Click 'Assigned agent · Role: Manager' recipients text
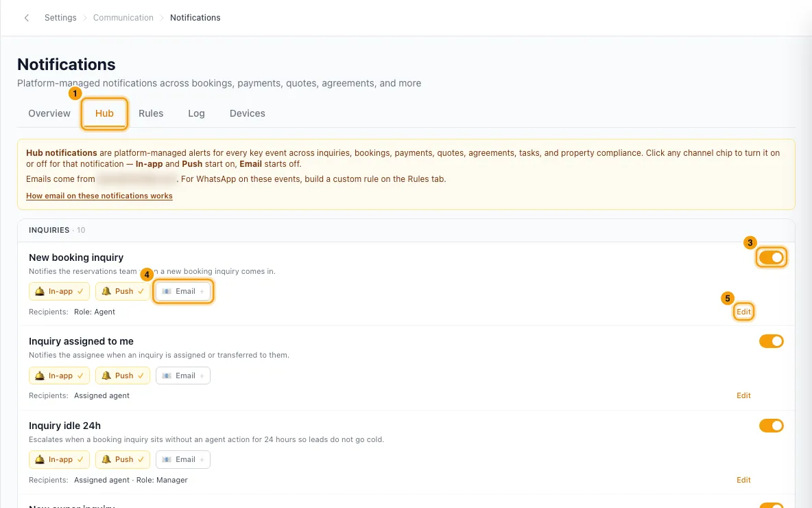 click(x=131, y=480)
